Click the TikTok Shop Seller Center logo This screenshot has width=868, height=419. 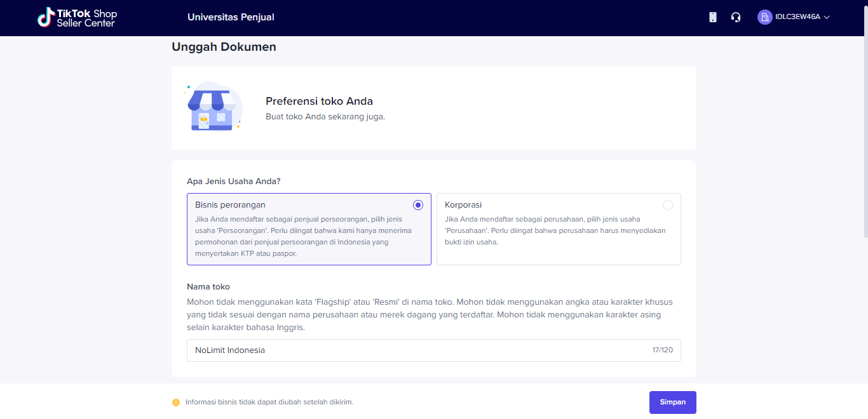point(77,18)
